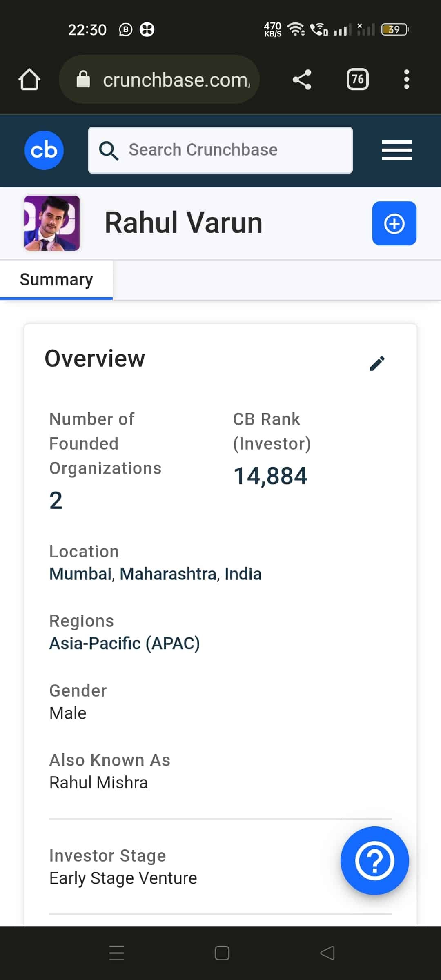
Task: Tap the Wi-Fi icon in status bar
Action: click(x=296, y=29)
